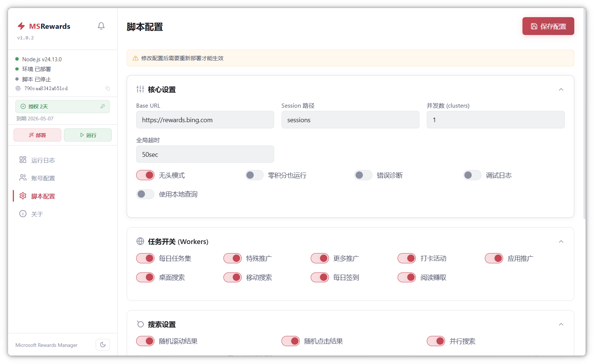Click the Microsoft Rewards Manager footer text
The height and width of the screenshot is (364, 594).
[x=46, y=345]
